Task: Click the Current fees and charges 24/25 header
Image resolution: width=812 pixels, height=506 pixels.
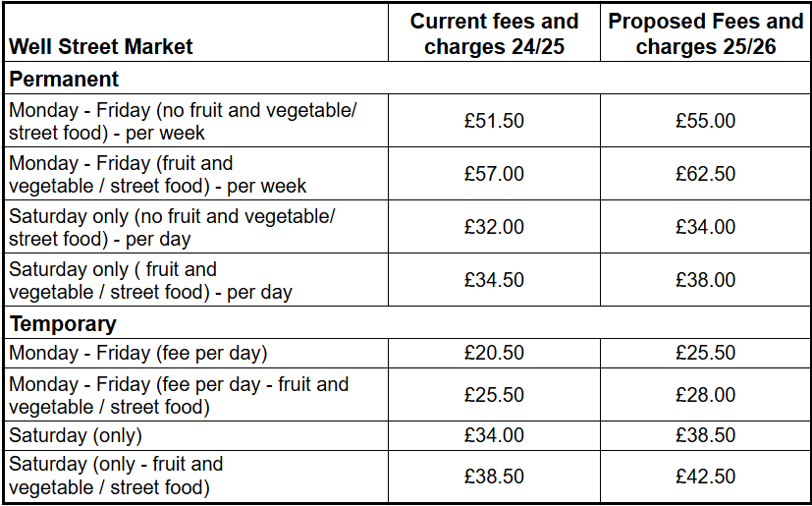Action: point(494,32)
